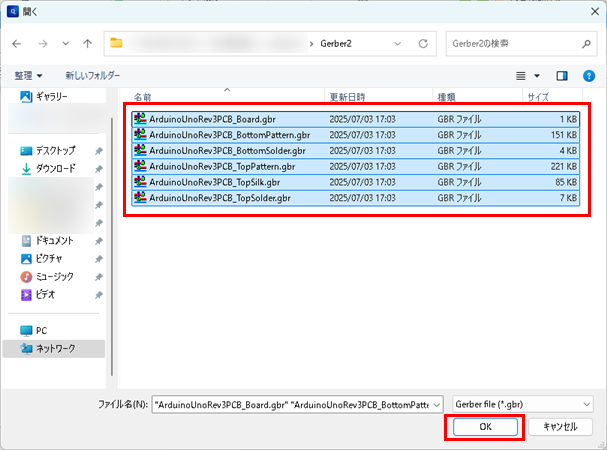
Task: Click the folder icon in address bar
Action: 116,43
